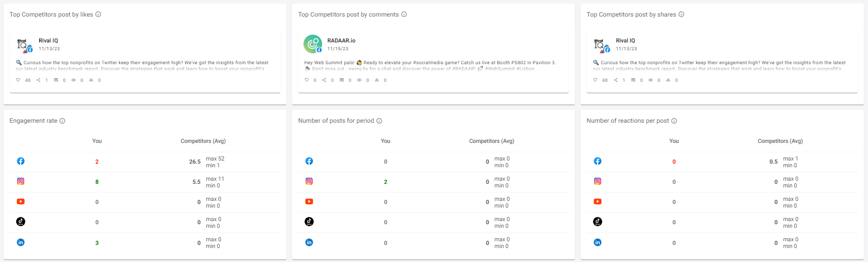Screen dimensions: 868x262
Task: Click the Rival IQ avatar in top shares card
Action: [x=601, y=45]
